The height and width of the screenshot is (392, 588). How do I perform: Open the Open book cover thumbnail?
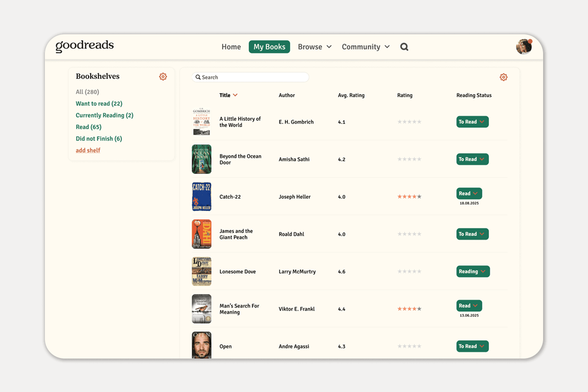point(202,345)
